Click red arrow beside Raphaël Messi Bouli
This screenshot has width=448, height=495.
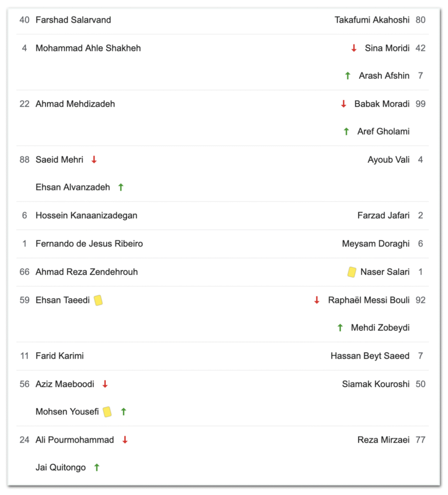pyautogui.click(x=317, y=300)
